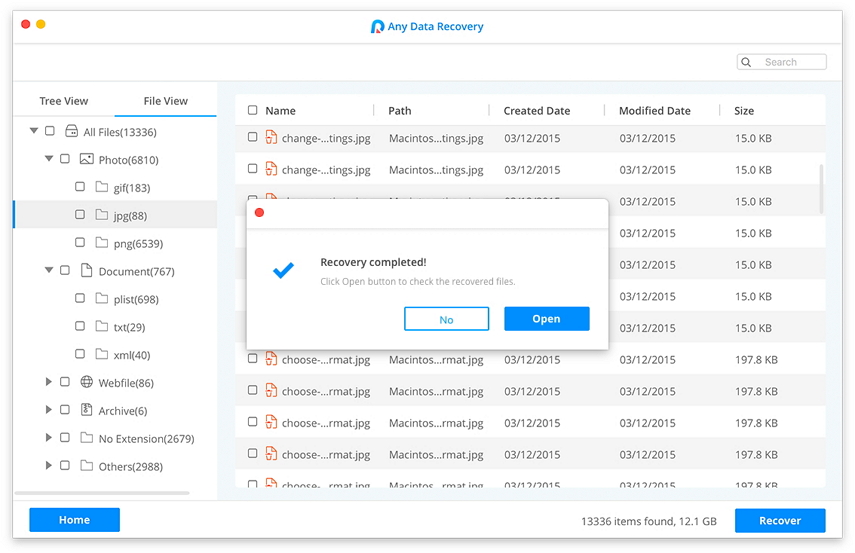Click the Webfile globe icon
Viewport: 855px width, 553px height.
(86, 382)
